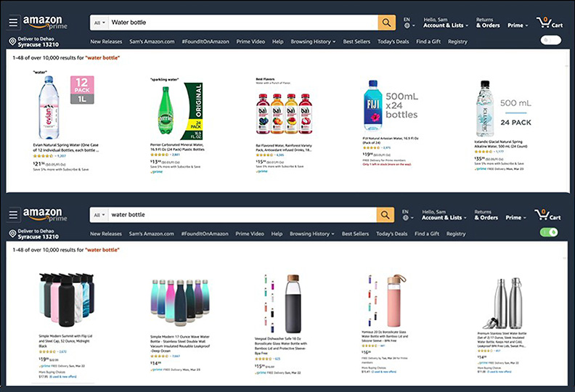Open the hamburger menu in the top Amazon header

point(13,23)
